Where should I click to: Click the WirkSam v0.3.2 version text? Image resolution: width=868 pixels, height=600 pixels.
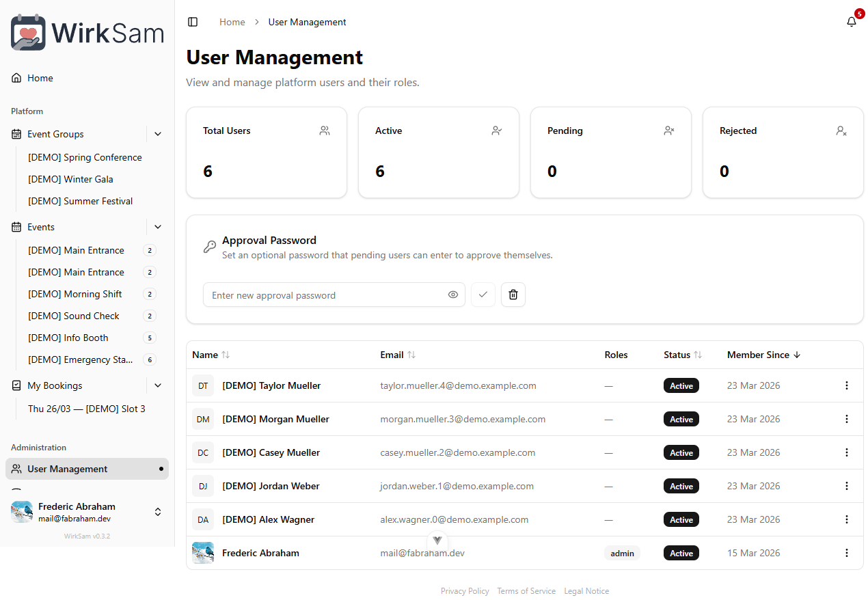pyautogui.click(x=87, y=536)
